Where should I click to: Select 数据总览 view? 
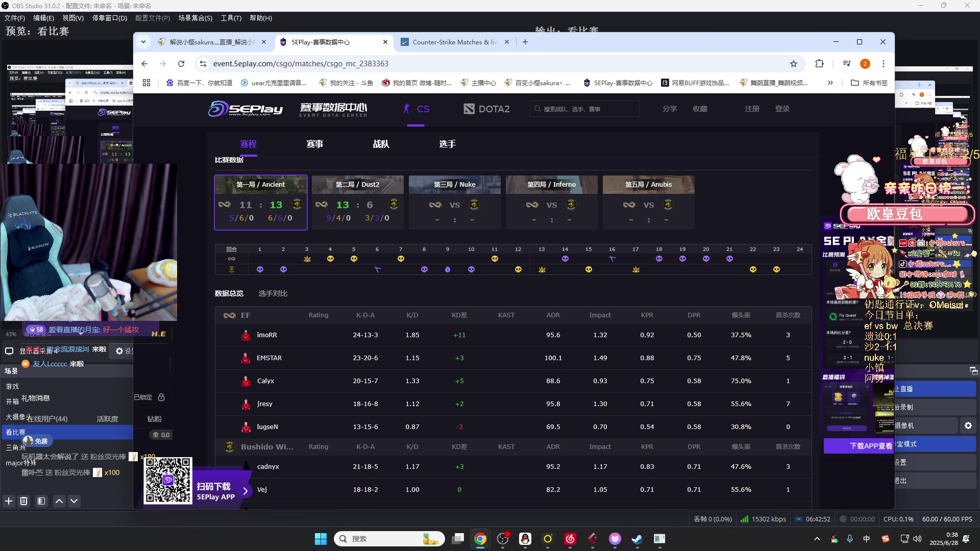[x=229, y=293]
